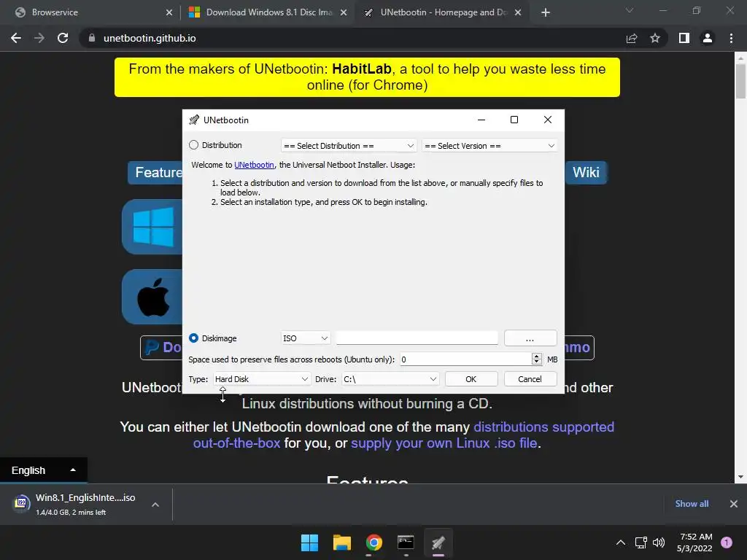Close the Download Windows 8.1 tab
The width and height of the screenshot is (747, 560).
point(344,12)
